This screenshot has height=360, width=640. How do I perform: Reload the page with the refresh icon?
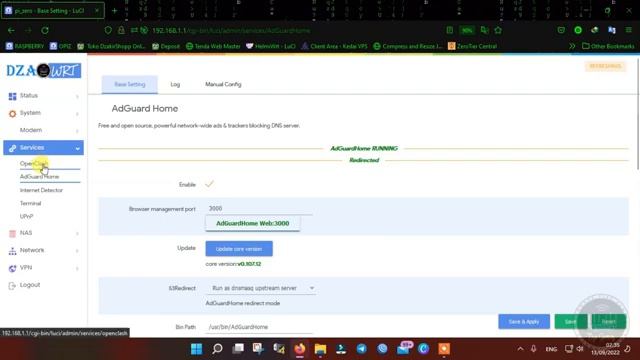tap(45, 30)
